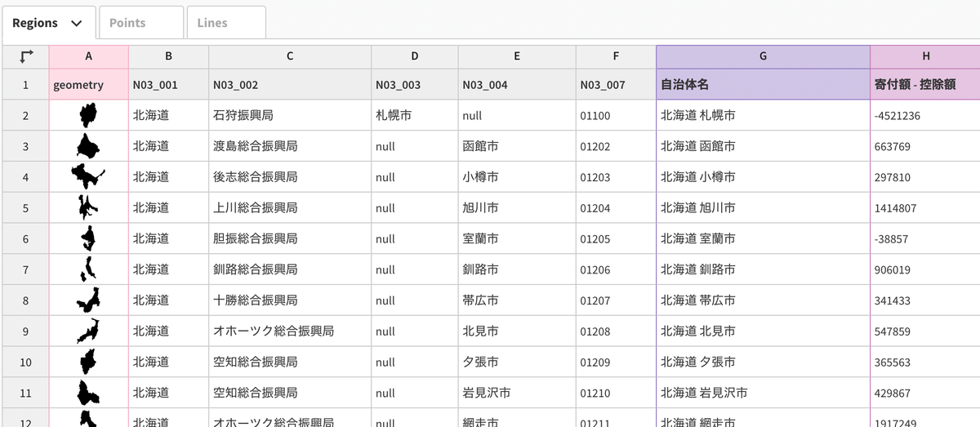This screenshot has height=427, width=980.
Task: Click the swap rows/columns corner icon
Action: pyautogui.click(x=26, y=56)
